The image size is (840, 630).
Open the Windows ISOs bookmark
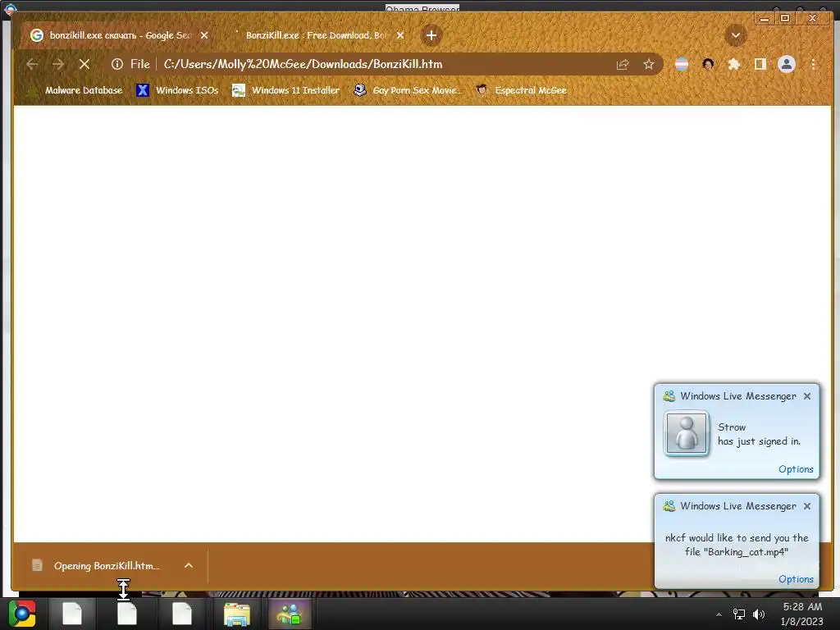[x=177, y=90]
